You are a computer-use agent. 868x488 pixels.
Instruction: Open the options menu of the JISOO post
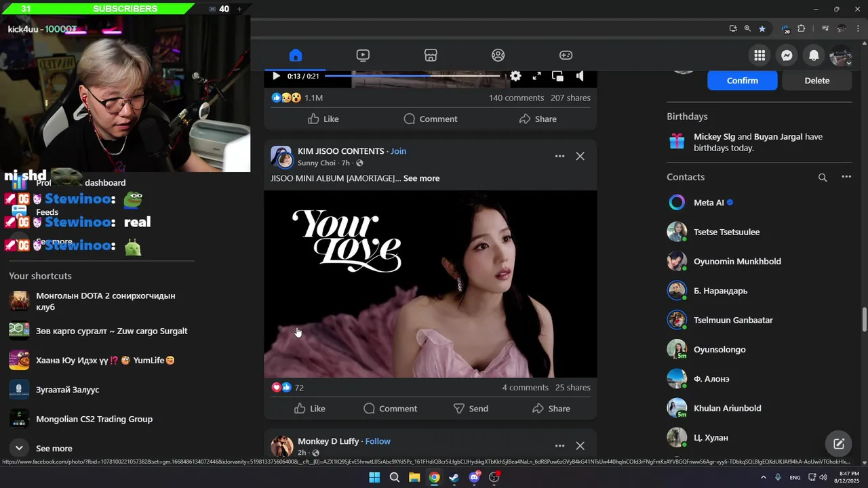pos(559,156)
